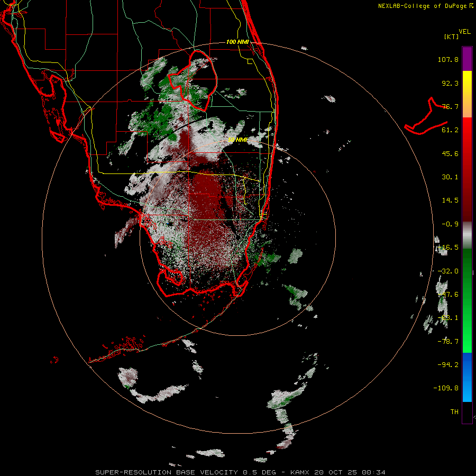Viewport: 476px width, 476px height.
Task: Select the -47.6 scale value
Action: pos(448,295)
